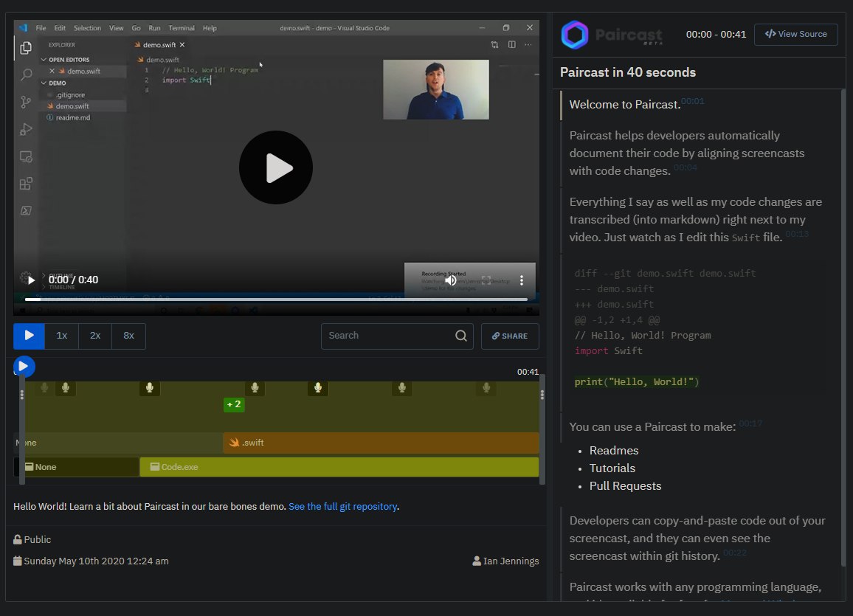The height and width of the screenshot is (616, 853).
Task: Click the transcript panel's vertical scrollbar
Action: 843,326
